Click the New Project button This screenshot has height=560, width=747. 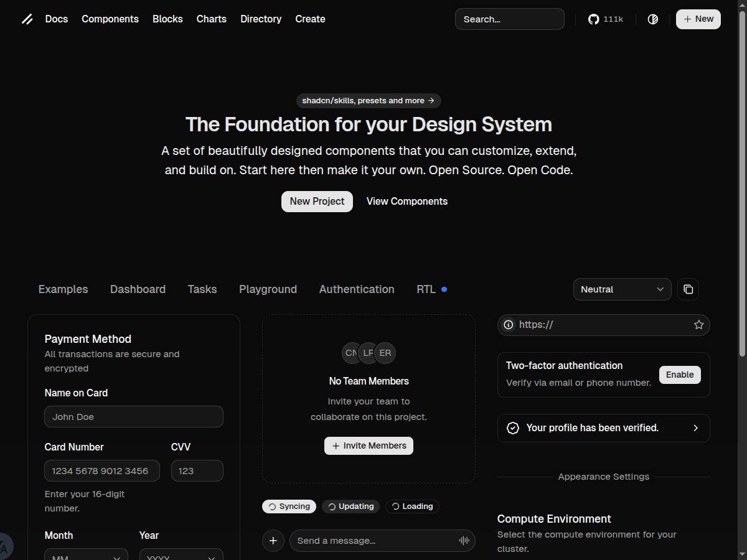pyautogui.click(x=317, y=202)
